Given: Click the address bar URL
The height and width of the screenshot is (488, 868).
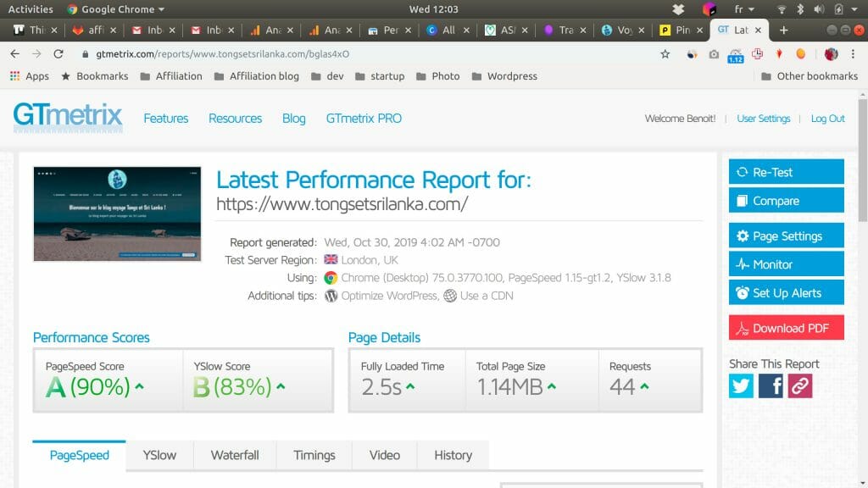Looking at the screenshot, I should (x=223, y=54).
